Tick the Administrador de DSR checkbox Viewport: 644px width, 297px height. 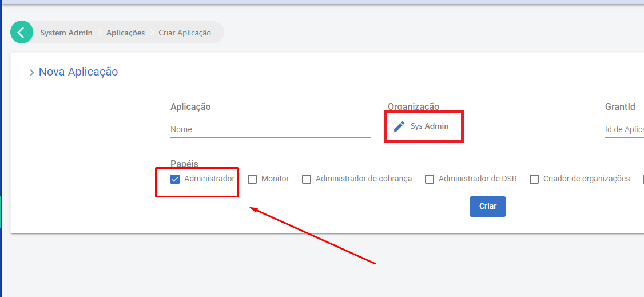[x=429, y=179]
